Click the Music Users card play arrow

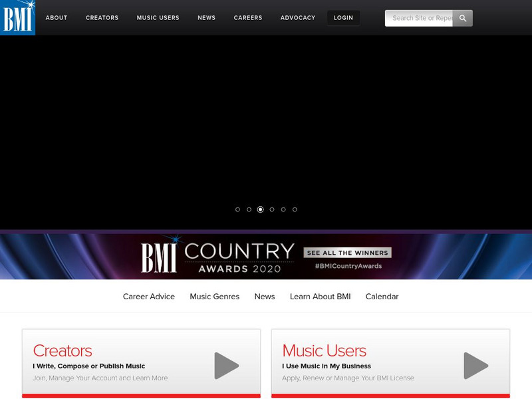[476, 365]
